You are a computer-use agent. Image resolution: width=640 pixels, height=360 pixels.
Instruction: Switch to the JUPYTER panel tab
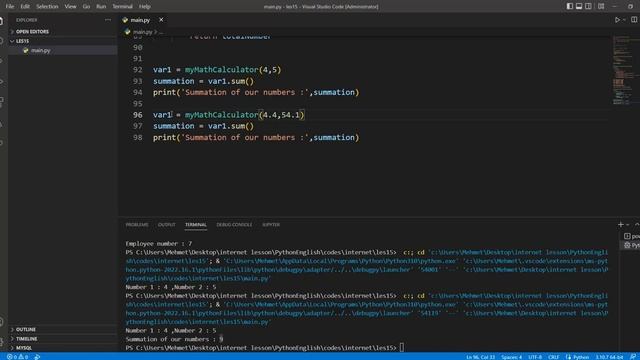(271, 224)
